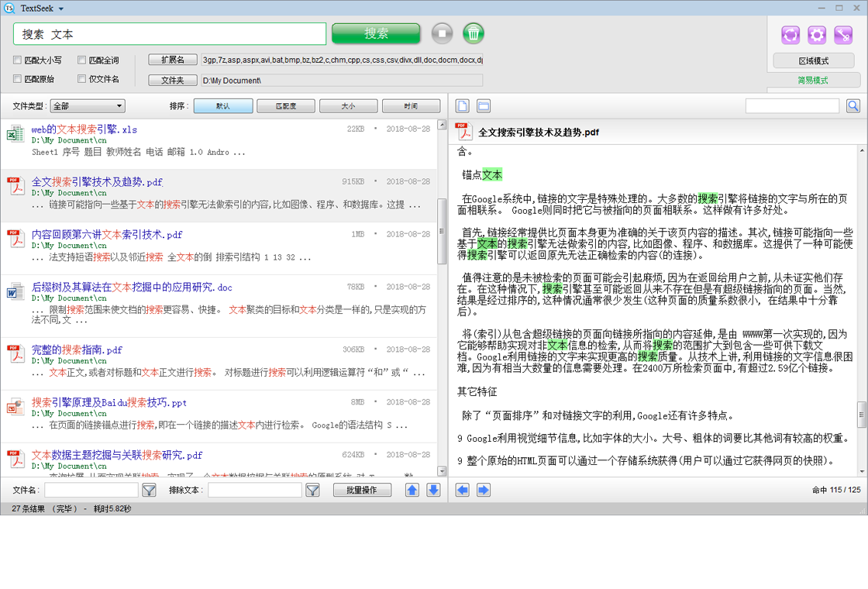Go to next result with down arrow
This screenshot has height=589, width=868.
[433, 490]
